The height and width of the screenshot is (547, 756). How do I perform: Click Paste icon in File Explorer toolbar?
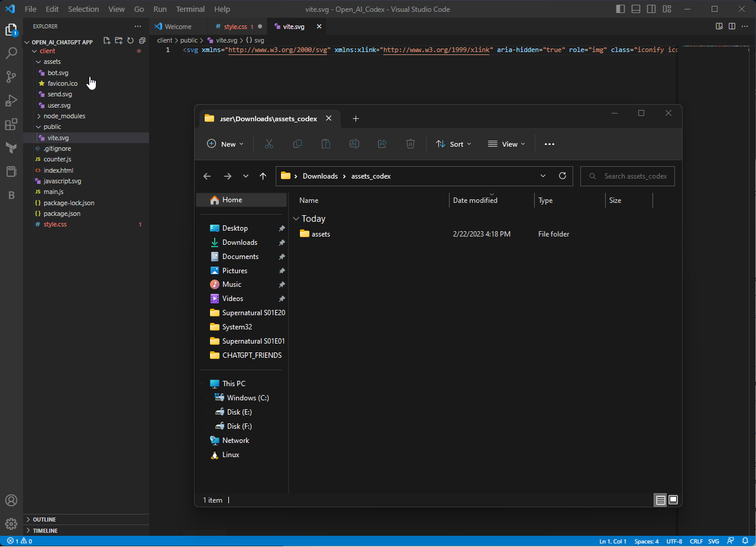(x=326, y=144)
